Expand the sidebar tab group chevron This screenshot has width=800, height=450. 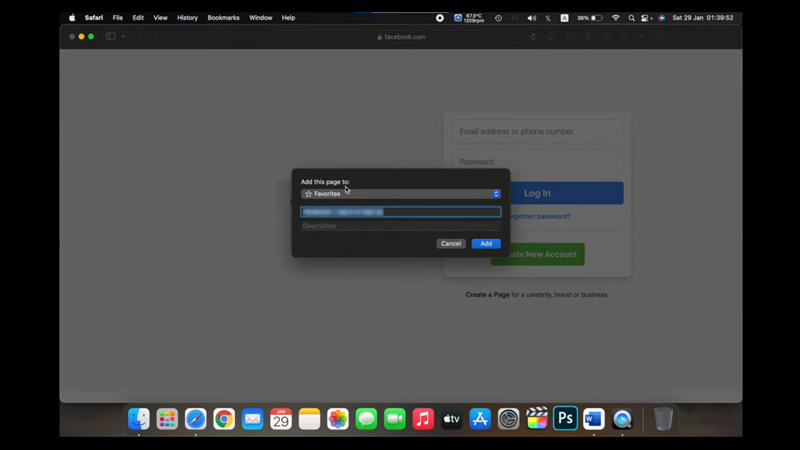123,37
